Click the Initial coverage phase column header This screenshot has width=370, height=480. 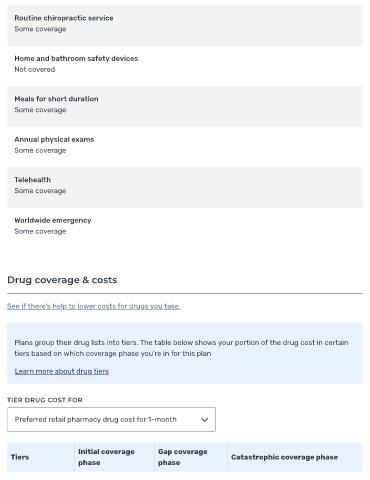pos(114,457)
